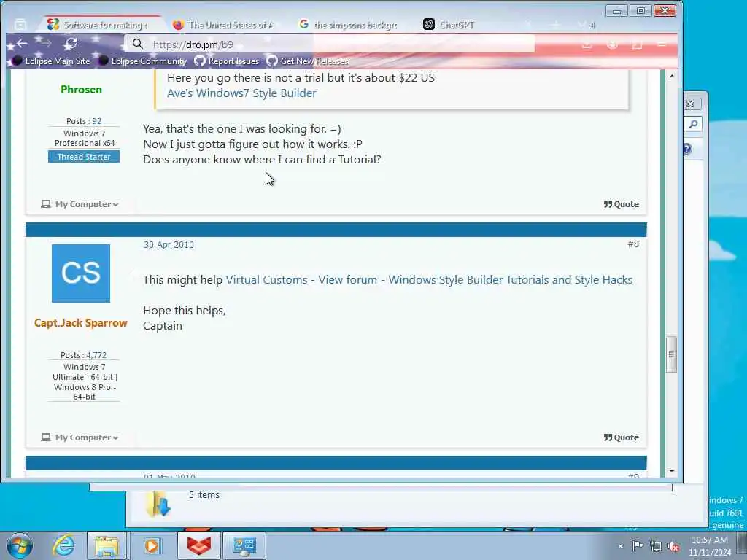Open Windows Media Player from the taskbar
The height and width of the screenshot is (560, 747).
click(152, 545)
